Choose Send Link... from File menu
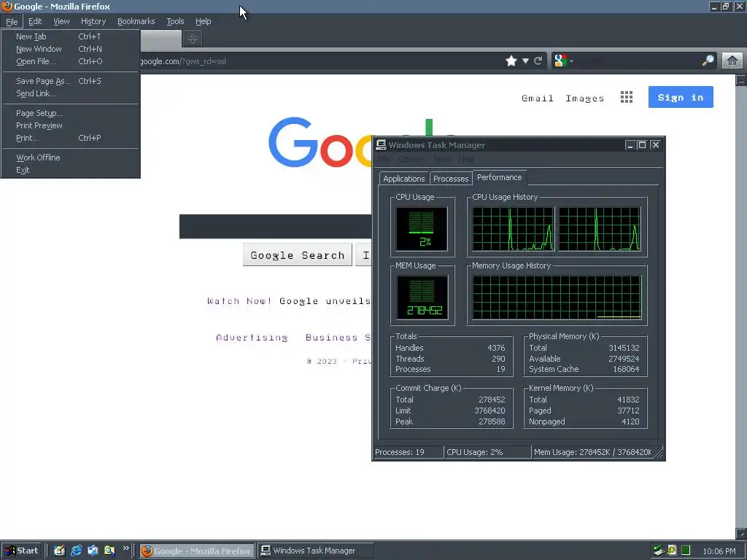 pyautogui.click(x=71, y=93)
